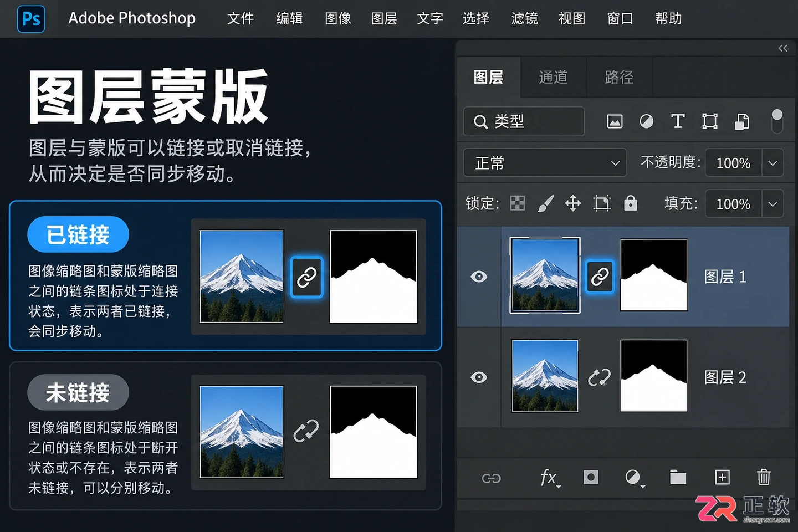Open the 视图 menu

(572, 18)
